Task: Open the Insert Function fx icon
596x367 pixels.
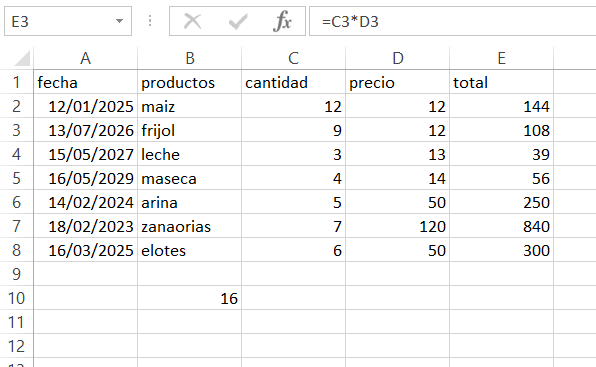Action: (x=282, y=21)
